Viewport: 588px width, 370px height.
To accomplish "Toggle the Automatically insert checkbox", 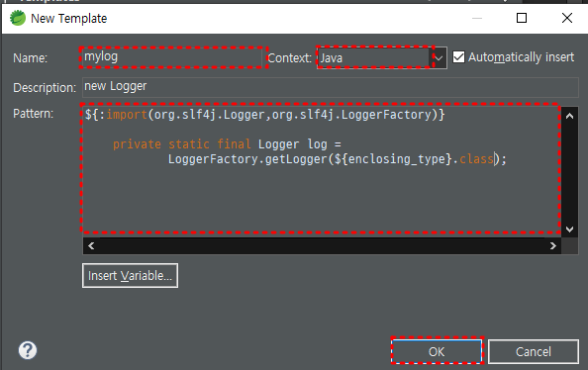I will pyautogui.click(x=458, y=57).
